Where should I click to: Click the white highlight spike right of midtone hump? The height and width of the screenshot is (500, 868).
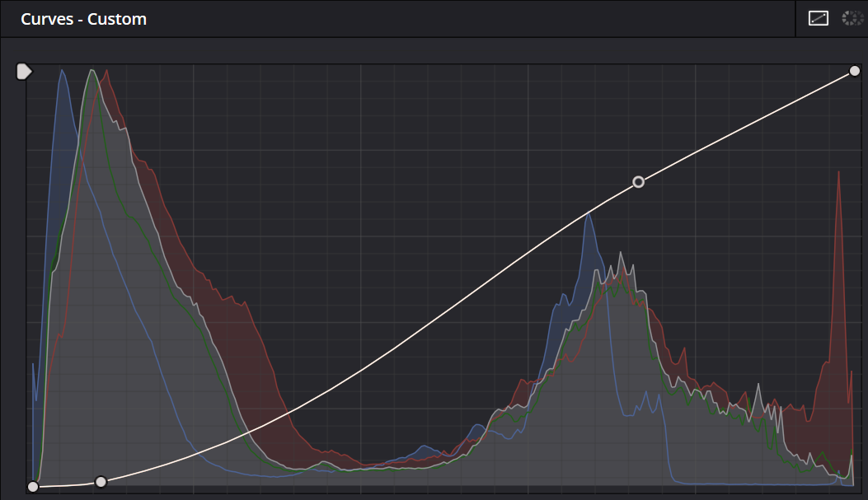click(x=756, y=387)
